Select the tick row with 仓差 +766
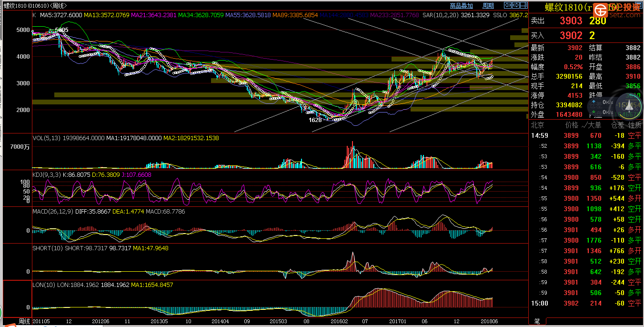This screenshot has width=644, height=327. coord(586,251)
